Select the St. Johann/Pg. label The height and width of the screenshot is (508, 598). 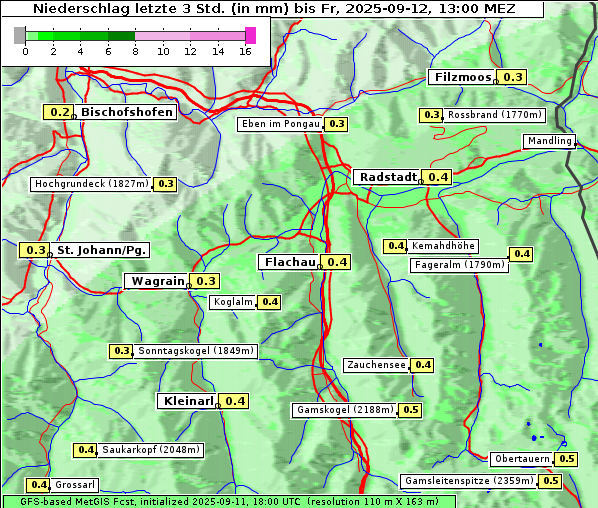[101, 251]
